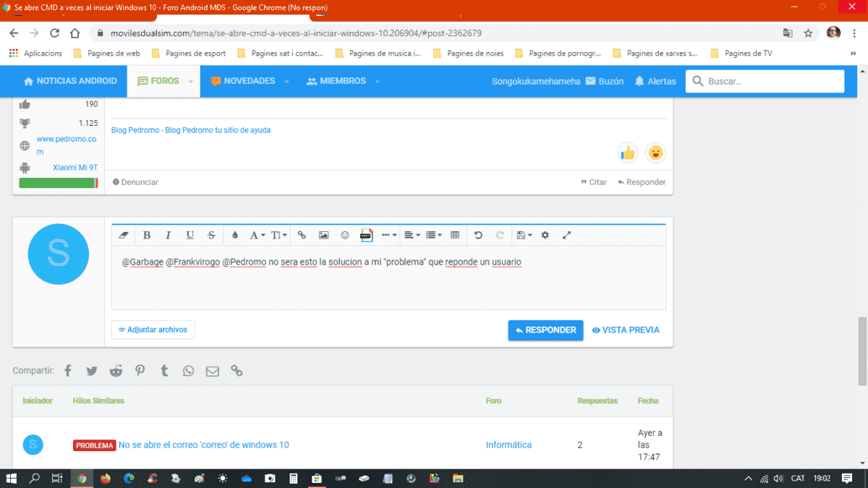Click the Responder link under post
This screenshot has width=868, height=488.
click(x=642, y=182)
